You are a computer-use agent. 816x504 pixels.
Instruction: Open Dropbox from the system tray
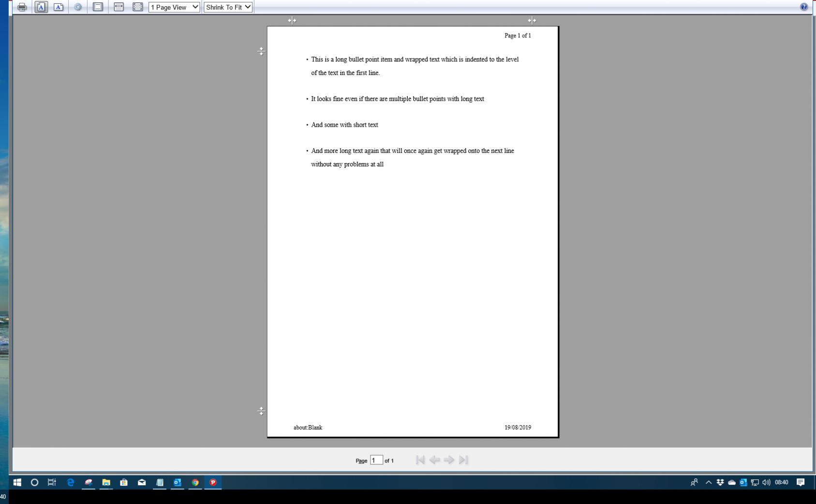point(720,482)
